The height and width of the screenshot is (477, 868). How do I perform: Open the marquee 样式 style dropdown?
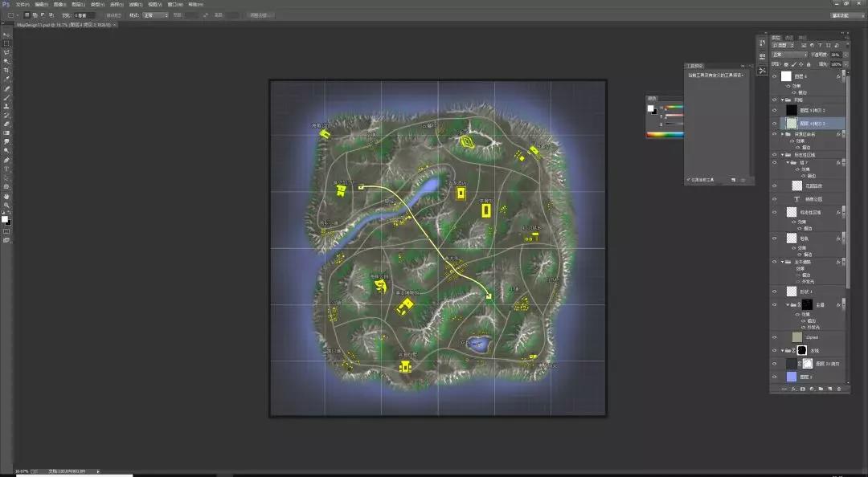[x=156, y=15]
